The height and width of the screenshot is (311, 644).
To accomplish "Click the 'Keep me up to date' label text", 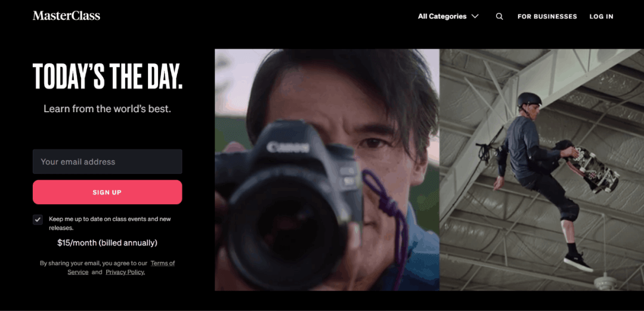I will click(x=110, y=223).
